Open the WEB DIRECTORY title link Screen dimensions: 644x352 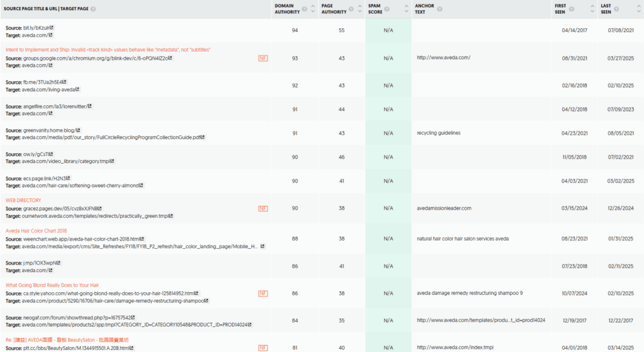23,200
